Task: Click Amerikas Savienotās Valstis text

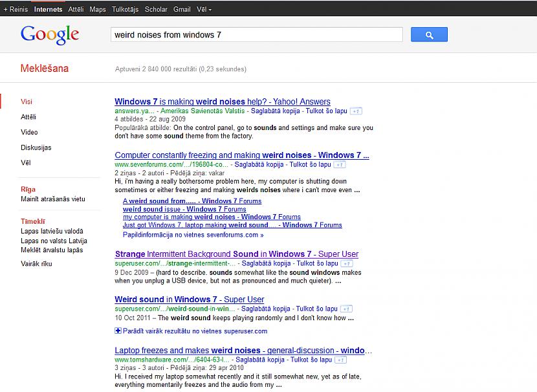Action: coord(203,111)
